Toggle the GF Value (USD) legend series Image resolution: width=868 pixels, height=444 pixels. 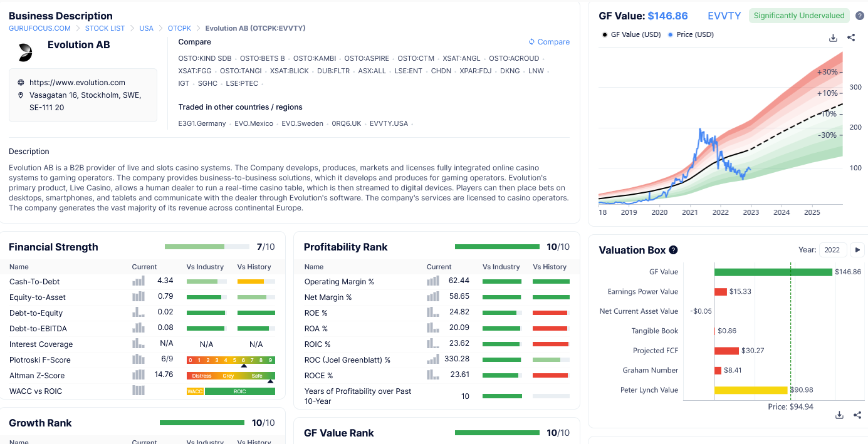(631, 34)
